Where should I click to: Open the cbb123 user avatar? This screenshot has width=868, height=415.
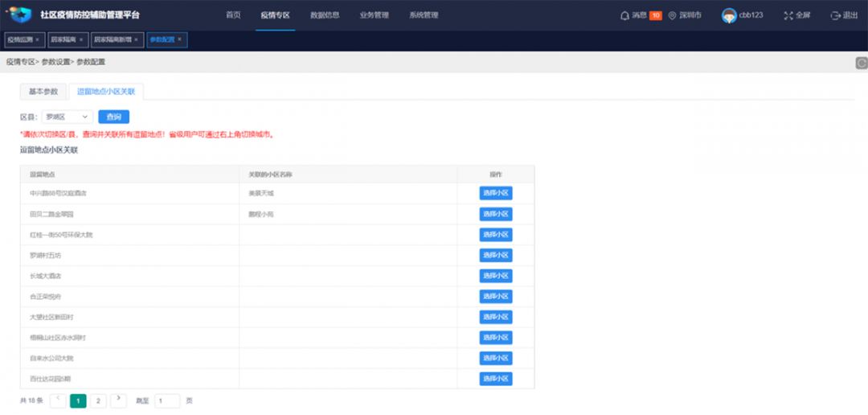(x=729, y=15)
